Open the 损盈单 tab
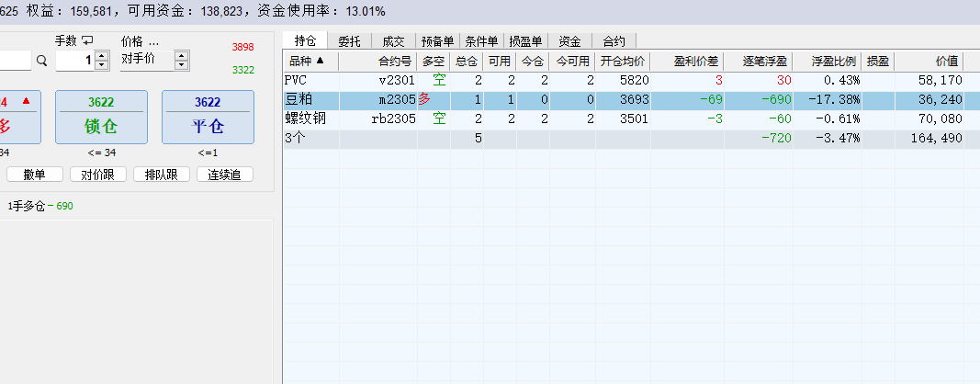 [525, 41]
